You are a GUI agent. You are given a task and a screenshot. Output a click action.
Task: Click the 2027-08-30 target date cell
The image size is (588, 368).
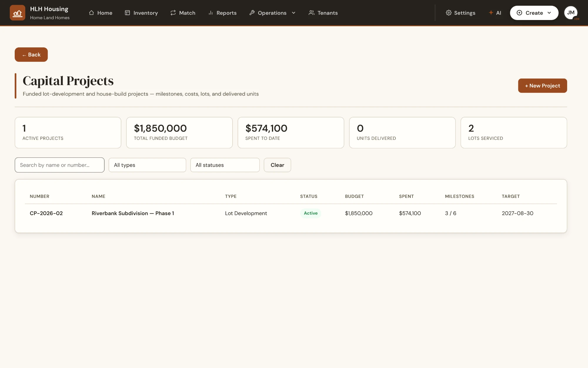tap(517, 213)
